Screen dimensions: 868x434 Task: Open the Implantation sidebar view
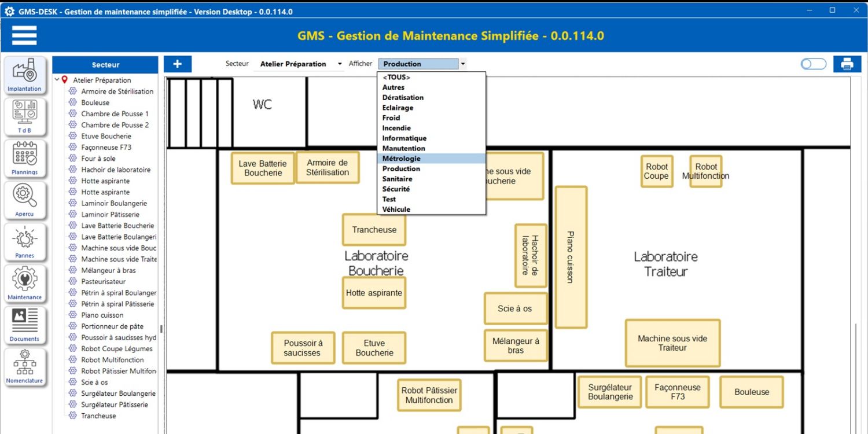[24, 75]
